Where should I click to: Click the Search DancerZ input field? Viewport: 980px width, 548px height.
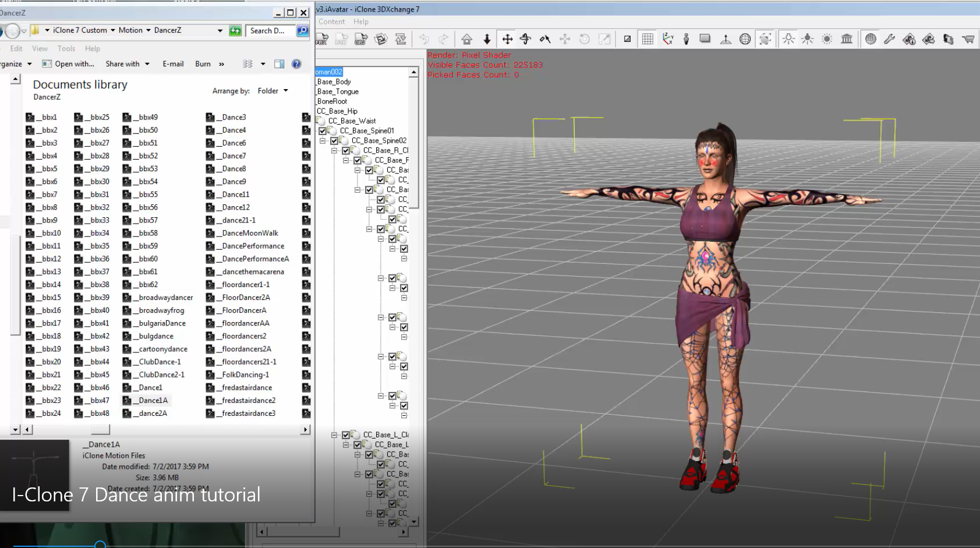pos(270,31)
